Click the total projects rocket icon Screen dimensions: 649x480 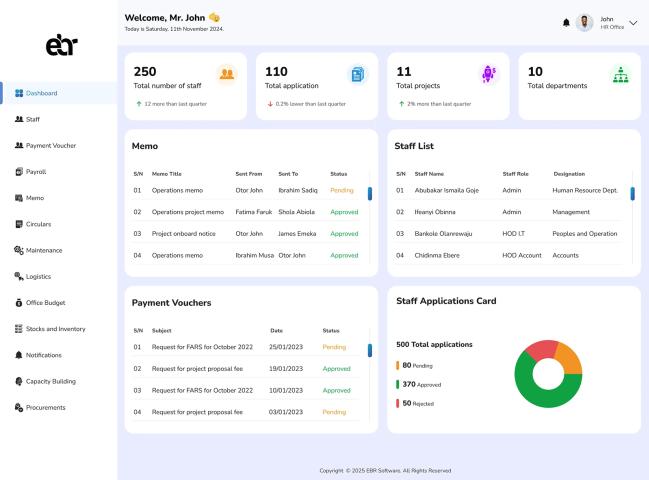(489, 74)
